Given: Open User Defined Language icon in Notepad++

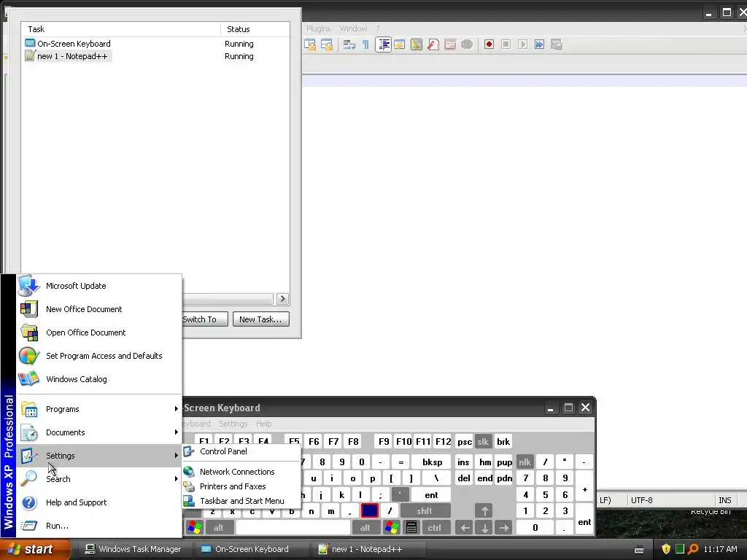Looking at the screenshot, I should click(400, 44).
